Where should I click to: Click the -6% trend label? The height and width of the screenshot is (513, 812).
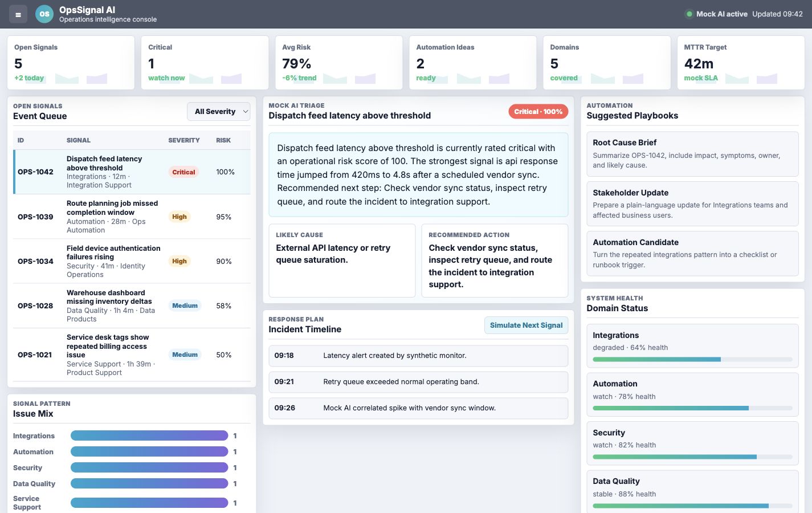click(299, 78)
